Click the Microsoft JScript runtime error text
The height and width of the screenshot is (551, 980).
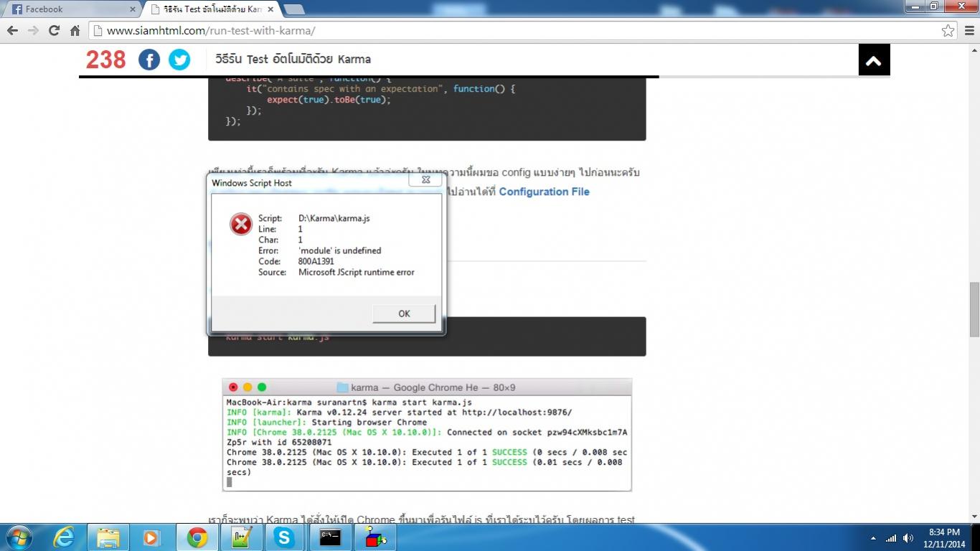coord(357,272)
